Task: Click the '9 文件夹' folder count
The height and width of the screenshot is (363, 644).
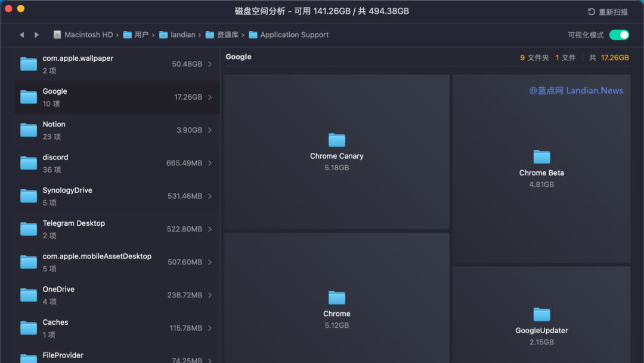Action: point(534,58)
